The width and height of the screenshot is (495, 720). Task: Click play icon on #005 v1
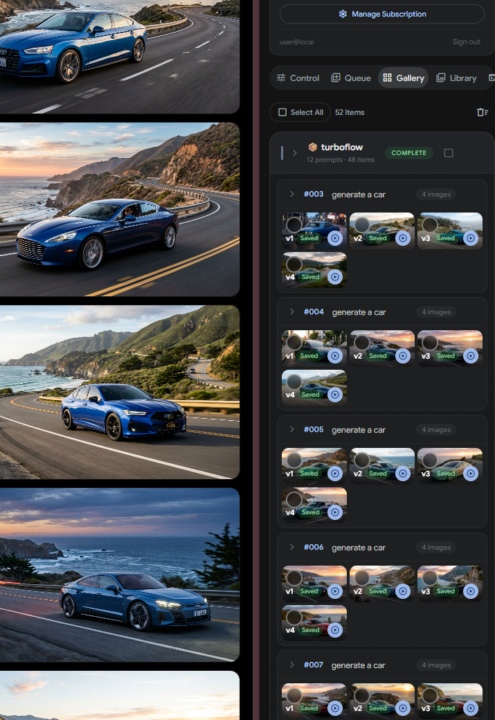(335, 473)
